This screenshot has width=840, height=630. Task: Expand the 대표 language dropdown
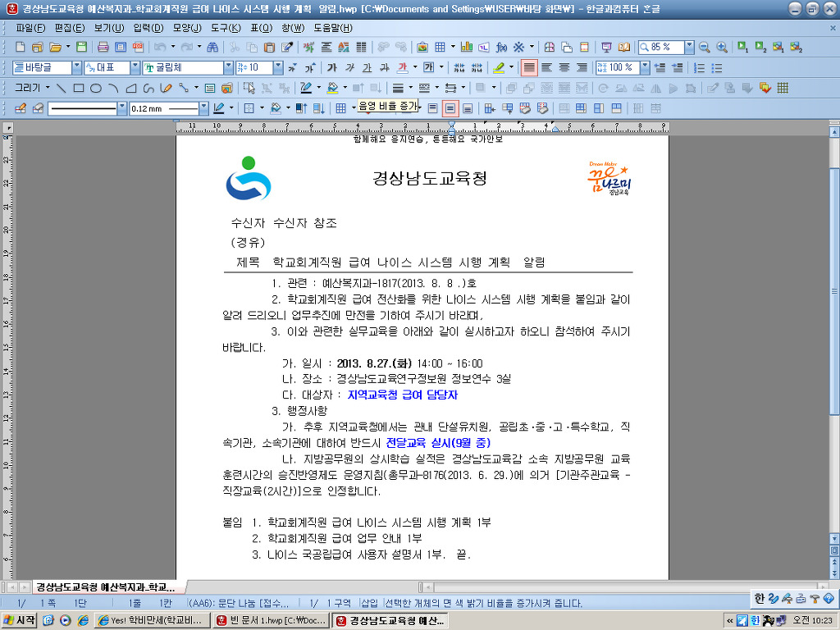click(x=135, y=67)
